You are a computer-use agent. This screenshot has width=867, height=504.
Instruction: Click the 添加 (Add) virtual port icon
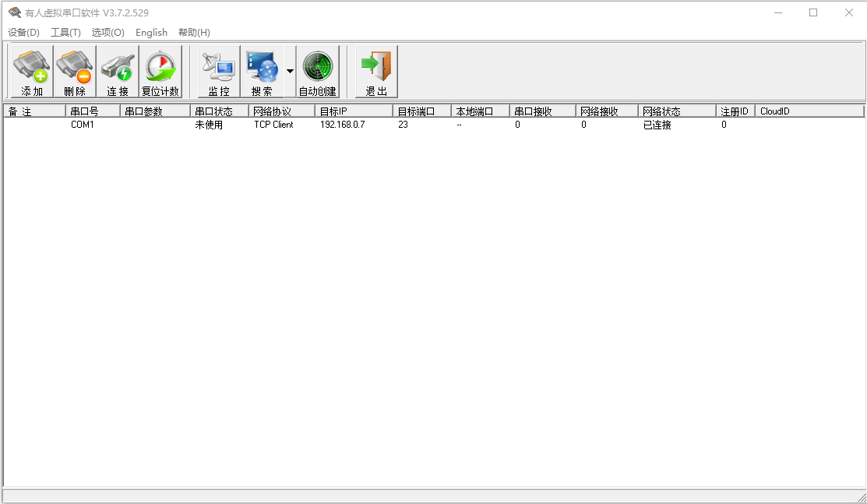point(32,71)
